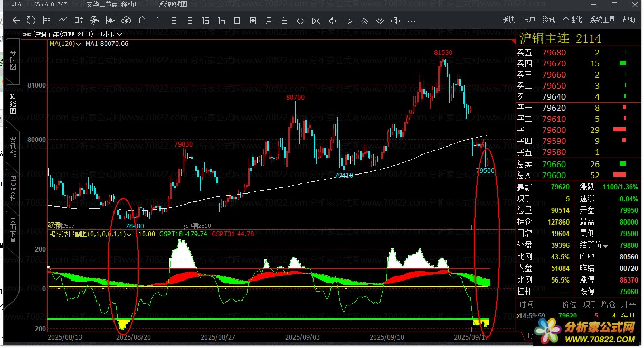Click the 沪铜主连 contract title
This screenshot has width=644, height=348.
point(544,38)
